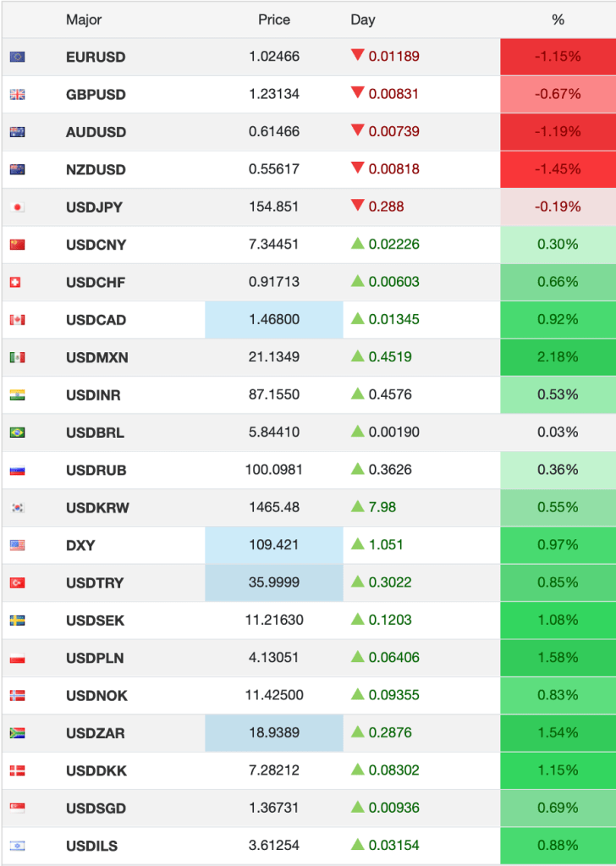Image resolution: width=616 pixels, height=866 pixels.
Task: Click the UK flag icon beside GBPUSD
Action: point(17,95)
